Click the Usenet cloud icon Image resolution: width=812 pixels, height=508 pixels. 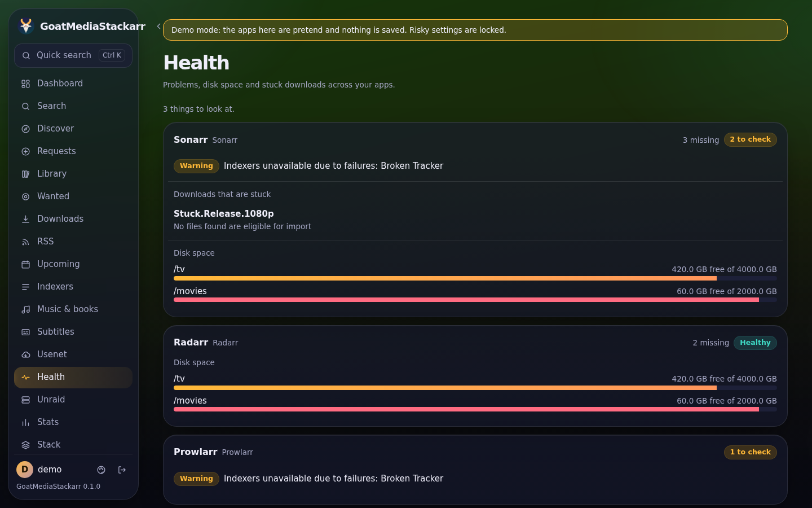(x=25, y=354)
